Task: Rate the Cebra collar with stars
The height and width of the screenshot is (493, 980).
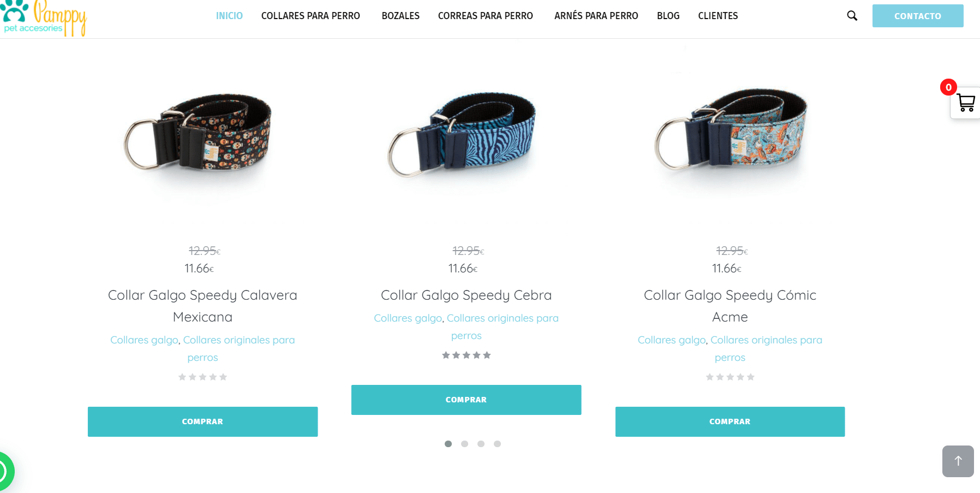Action: coord(466,355)
